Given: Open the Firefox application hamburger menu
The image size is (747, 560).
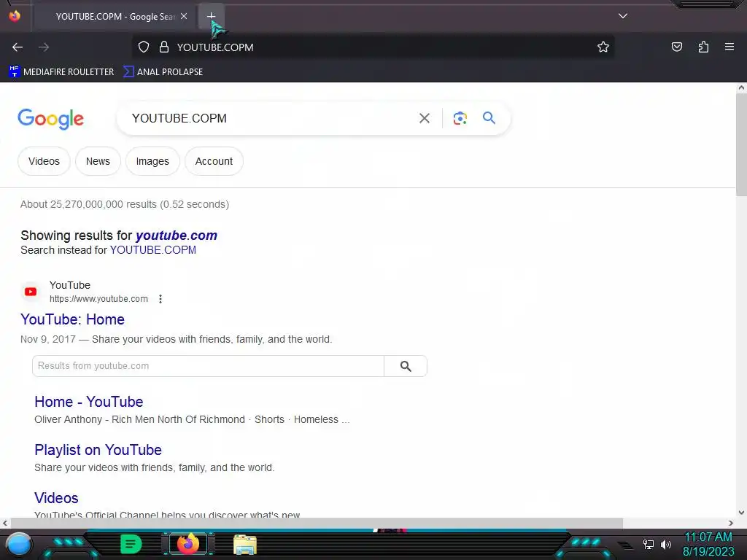Looking at the screenshot, I should [x=729, y=47].
